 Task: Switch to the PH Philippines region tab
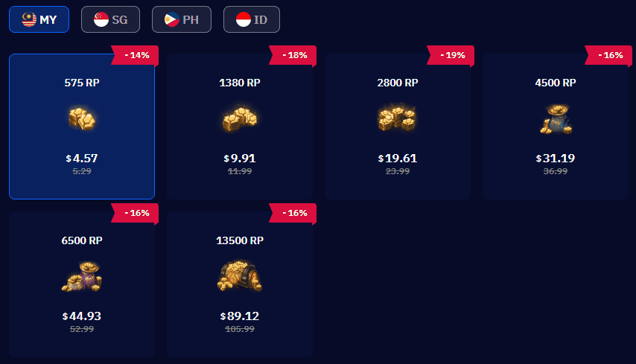(181, 19)
